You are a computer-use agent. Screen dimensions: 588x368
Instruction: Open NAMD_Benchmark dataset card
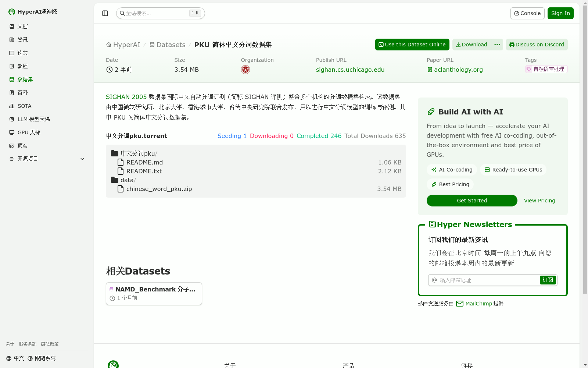point(154,294)
